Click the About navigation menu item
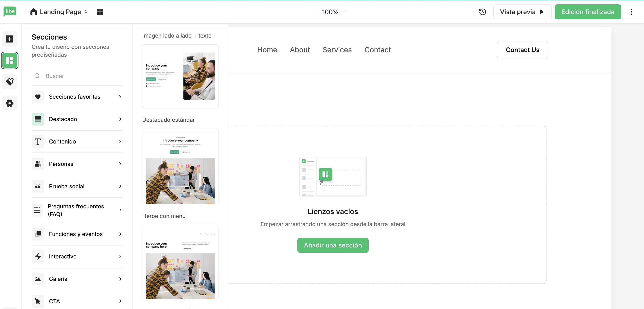The width and height of the screenshot is (644, 309). click(x=300, y=50)
